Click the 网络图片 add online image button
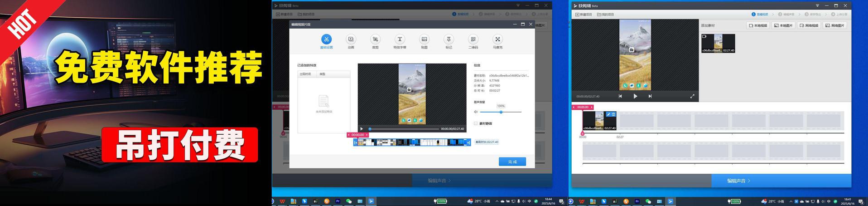 pyautogui.click(x=835, y=25)
